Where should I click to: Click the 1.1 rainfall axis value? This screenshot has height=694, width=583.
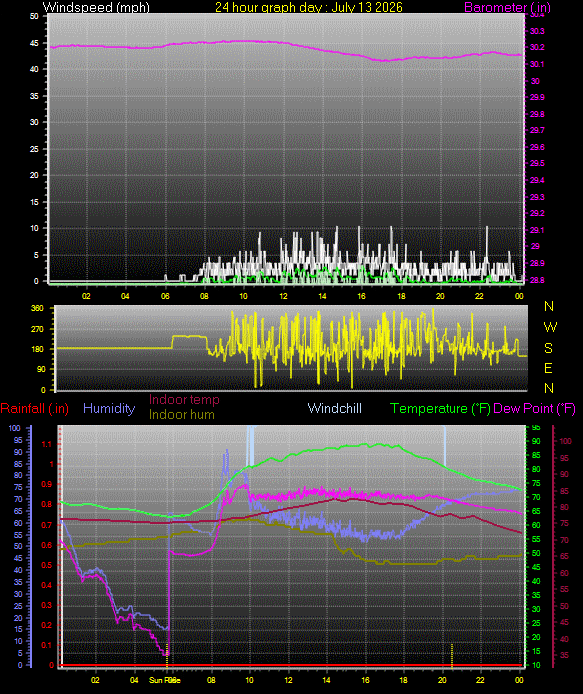(x=46, y=444)
